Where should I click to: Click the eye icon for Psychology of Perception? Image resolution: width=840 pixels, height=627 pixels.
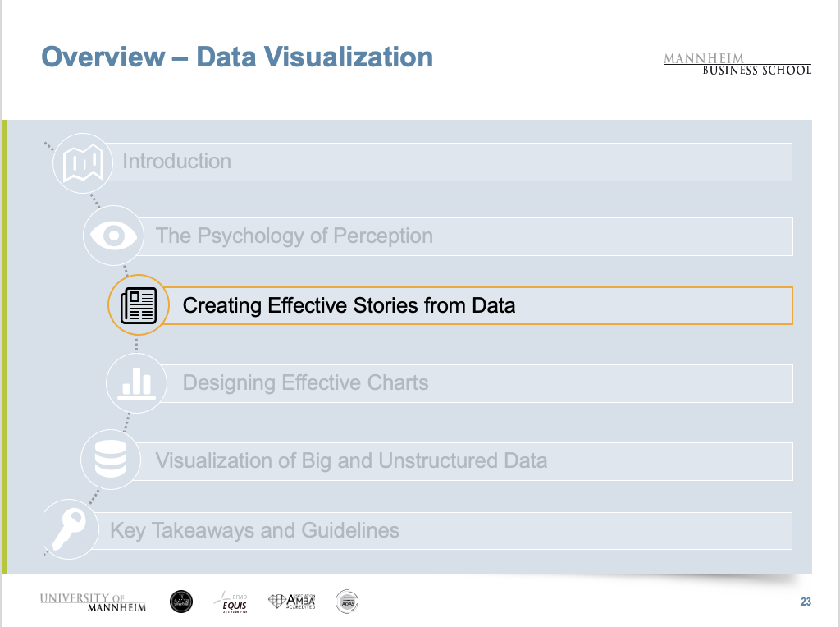[113, 236]
